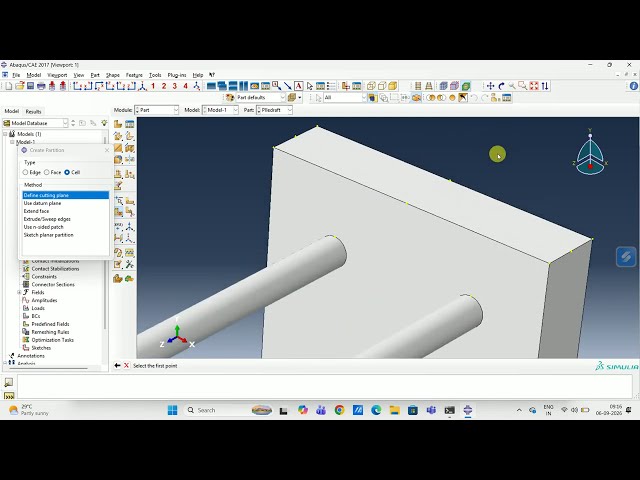Open the Feature menu
Viewport: 640px width, 480px height.
point(134,75)
